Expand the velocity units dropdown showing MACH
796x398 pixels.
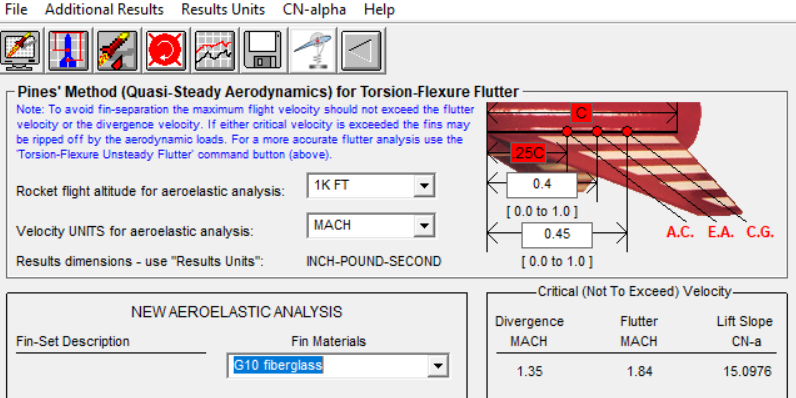pyautogui.click(x=423, y=225)
